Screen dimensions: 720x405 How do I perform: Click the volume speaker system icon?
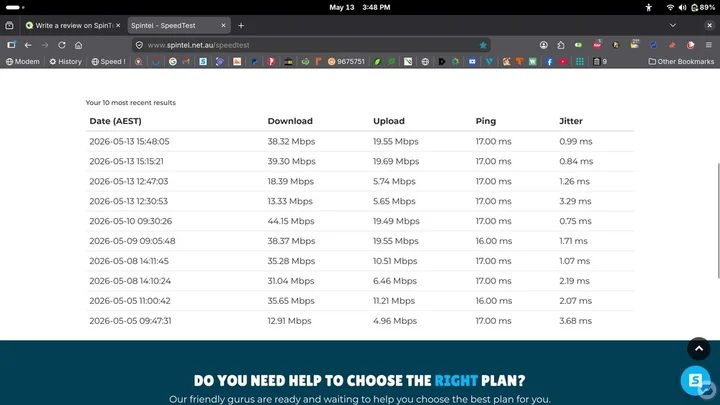682,7
